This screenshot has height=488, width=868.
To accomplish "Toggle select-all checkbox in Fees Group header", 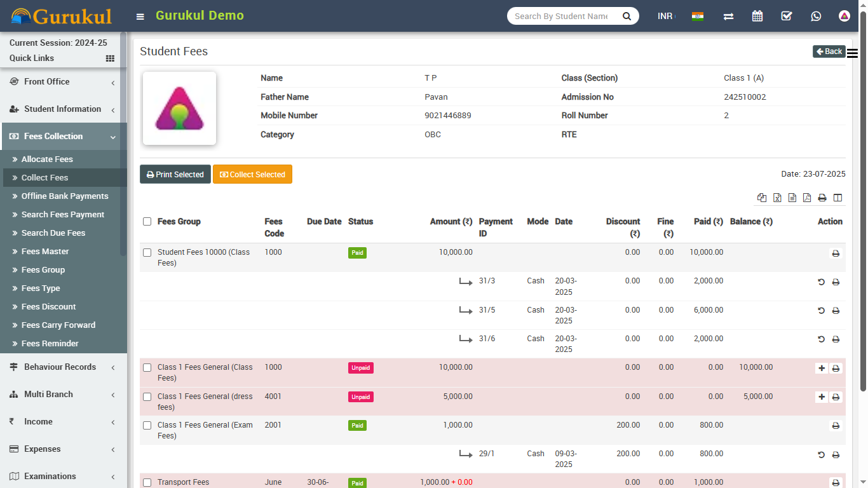I will pos(147,222).
